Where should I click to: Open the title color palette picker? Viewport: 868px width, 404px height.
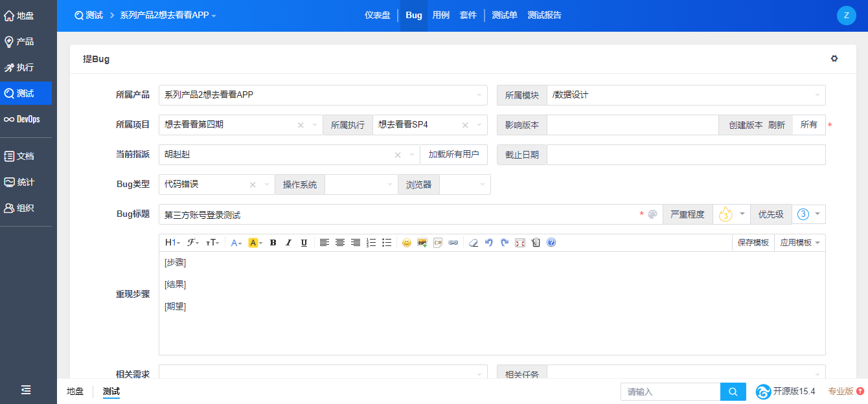point(652,214)
